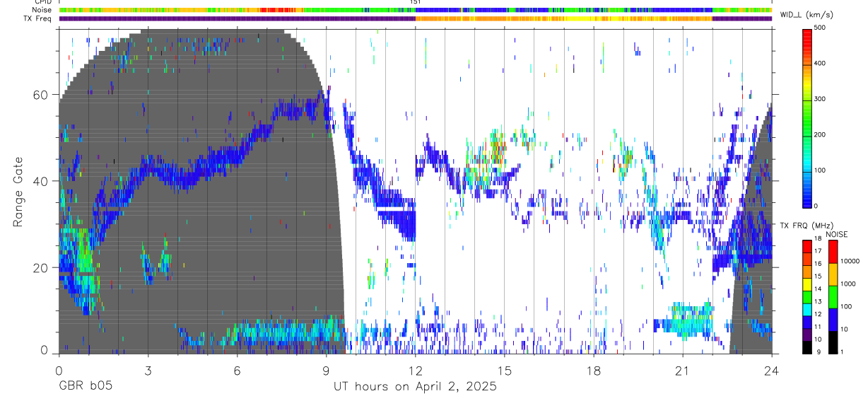Click the '151' CPID value at top
This screenshot has width=868, height=401.
tap(416, 3)
